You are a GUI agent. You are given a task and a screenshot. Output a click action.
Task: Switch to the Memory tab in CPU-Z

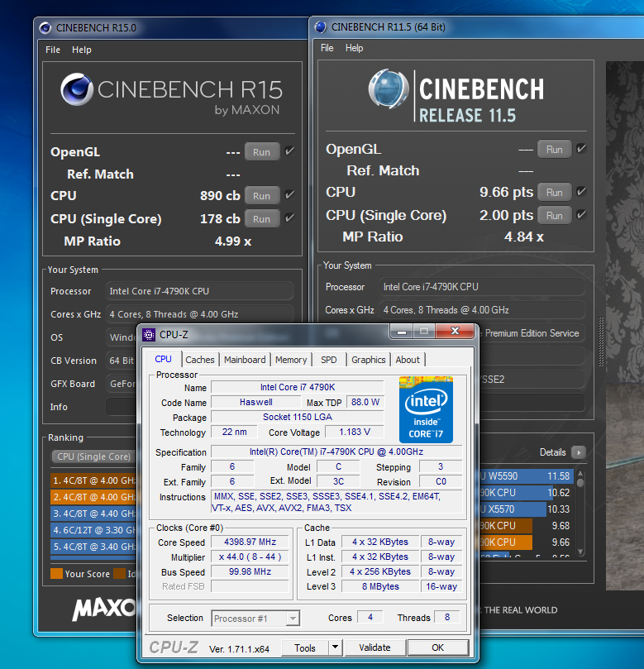tap(291, 360)
